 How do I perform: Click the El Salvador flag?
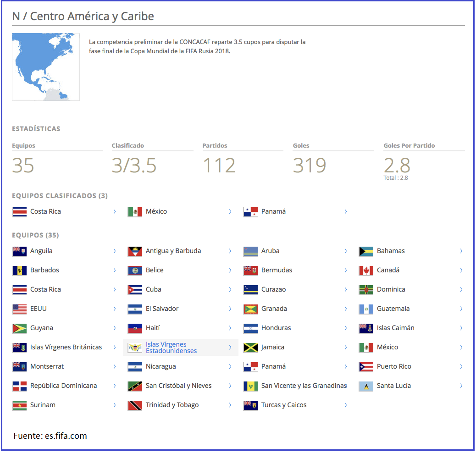point(135,309)
